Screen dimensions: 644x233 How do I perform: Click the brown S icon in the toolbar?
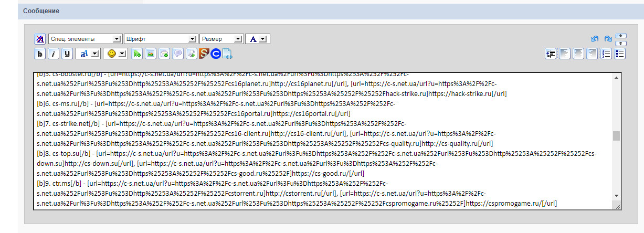pyautogui.click(x=204, y=54)
